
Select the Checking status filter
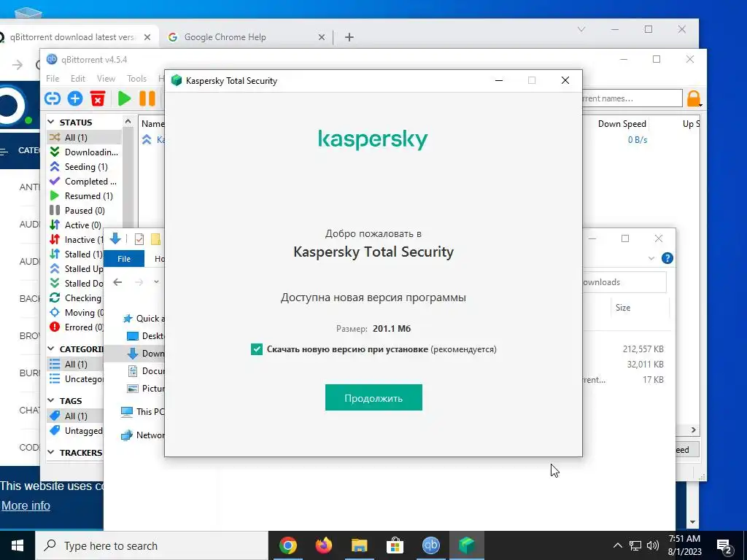76,298
